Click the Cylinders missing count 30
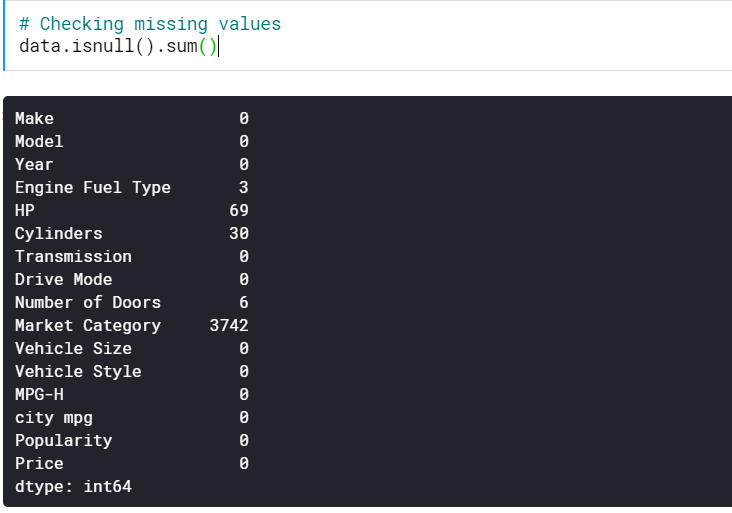Screen dimensions: 732x513 click(x=238, y=233)
